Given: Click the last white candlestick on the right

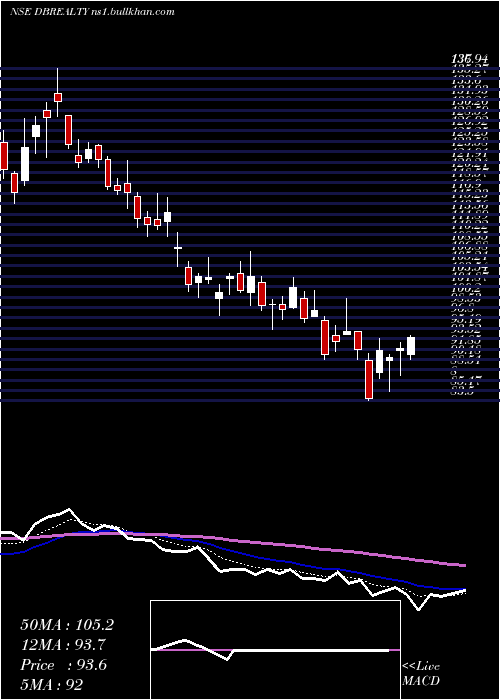Looking at the screenshot, I should click(411, 346).
